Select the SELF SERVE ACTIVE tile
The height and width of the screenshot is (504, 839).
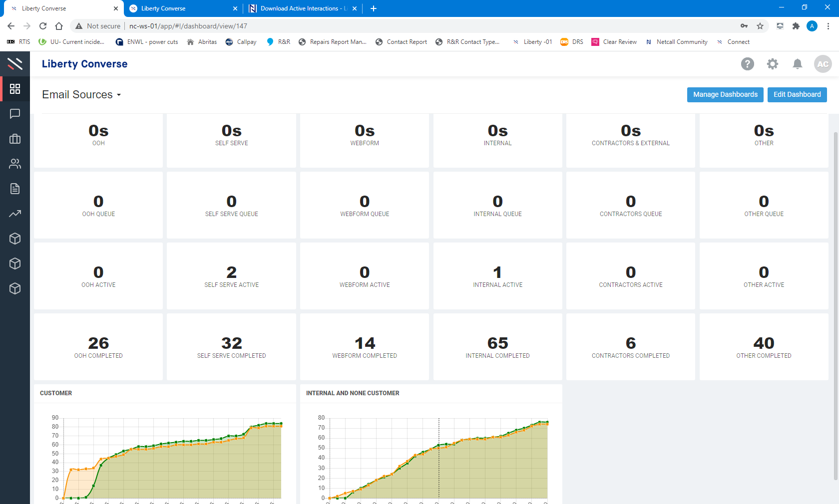pyautogui.click(x=232, y=276)
